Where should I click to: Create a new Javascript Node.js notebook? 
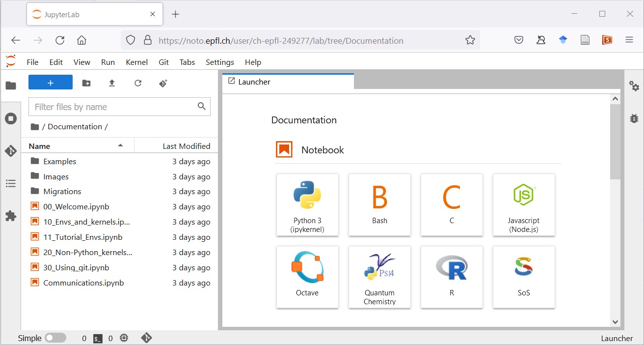tap(524, 205)
